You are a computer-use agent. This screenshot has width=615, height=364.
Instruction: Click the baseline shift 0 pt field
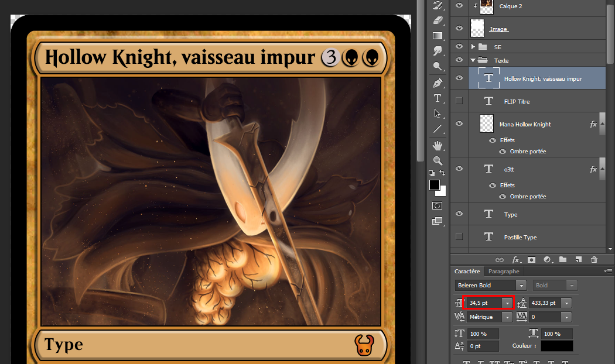(483, 346)
